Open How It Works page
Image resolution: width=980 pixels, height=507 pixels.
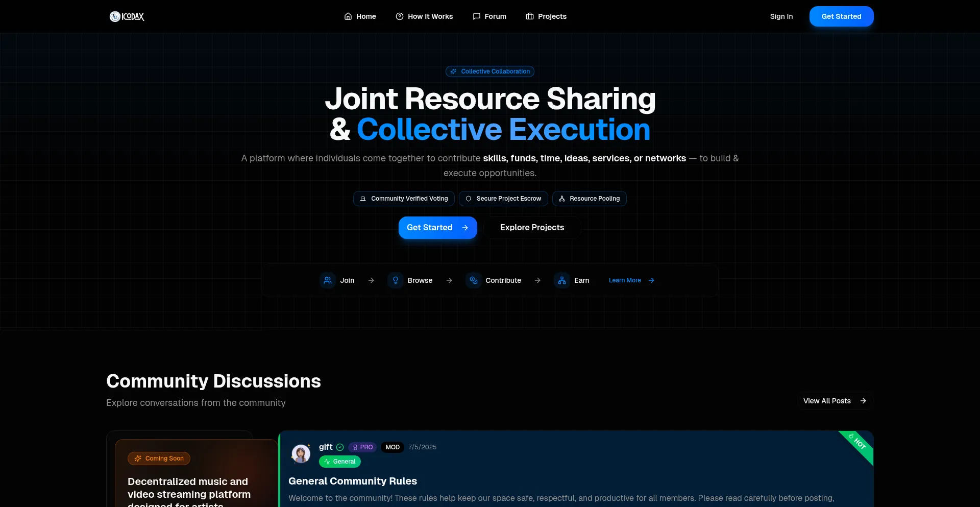[x=424, y=16]
